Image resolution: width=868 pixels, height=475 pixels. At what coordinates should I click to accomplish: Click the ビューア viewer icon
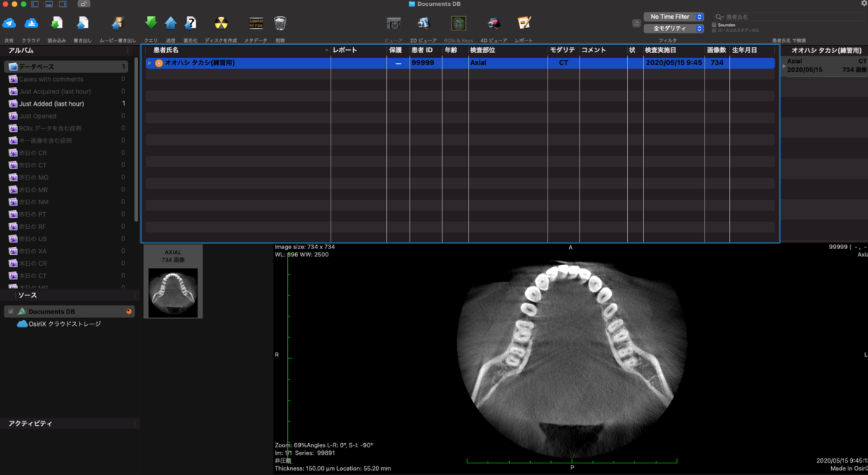pos(393,23)
